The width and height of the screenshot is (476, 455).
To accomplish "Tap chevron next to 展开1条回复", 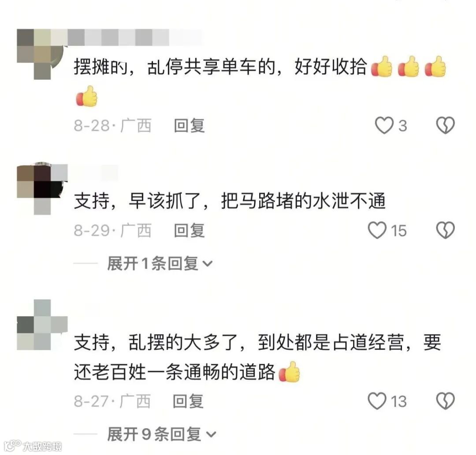I will tap(207, 264).
